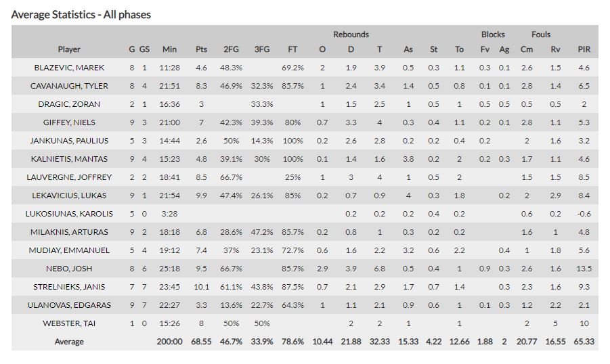Click the Average Statistics - All phases heading
This screenshot has width=610, height=364.
[x=81, y=14]
